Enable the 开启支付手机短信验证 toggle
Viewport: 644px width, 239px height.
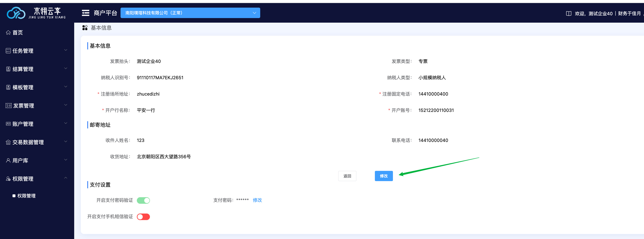point(143,217)
